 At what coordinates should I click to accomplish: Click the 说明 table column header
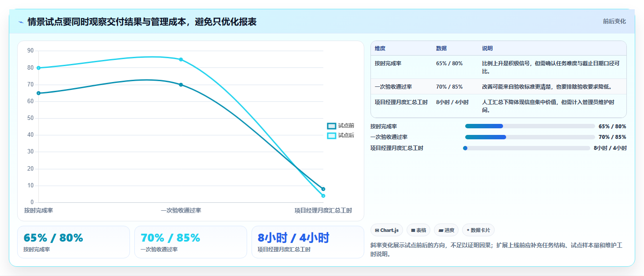(x=487, y=48)
